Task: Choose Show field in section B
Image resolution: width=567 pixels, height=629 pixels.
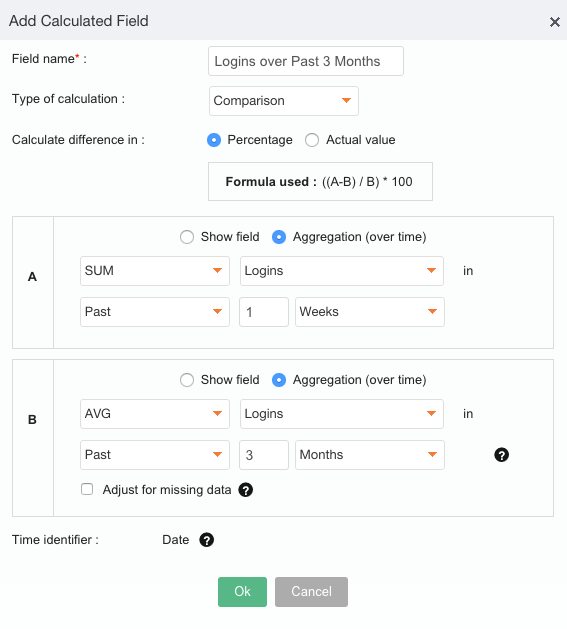Action: coord(187,379)
